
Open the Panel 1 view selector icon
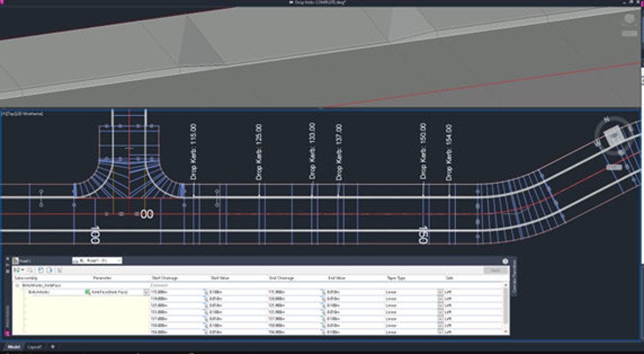pyautogui.click(x=16, y=260)
